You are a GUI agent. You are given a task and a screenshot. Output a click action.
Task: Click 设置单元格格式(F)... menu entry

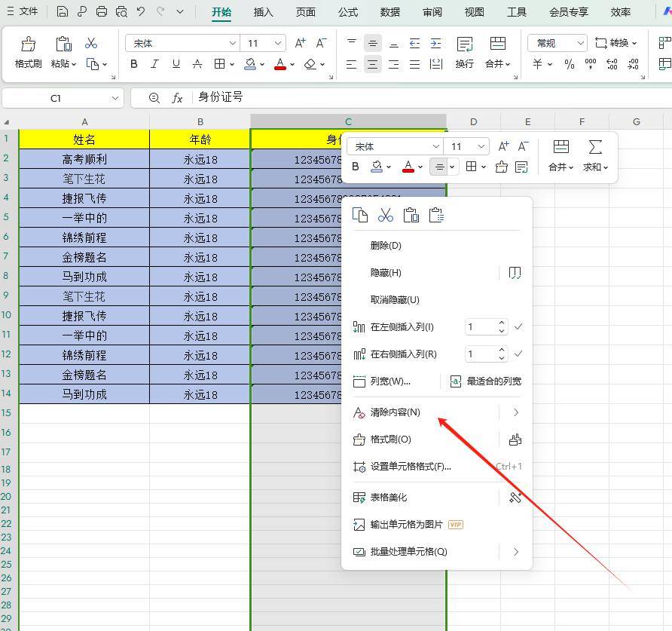411,467
